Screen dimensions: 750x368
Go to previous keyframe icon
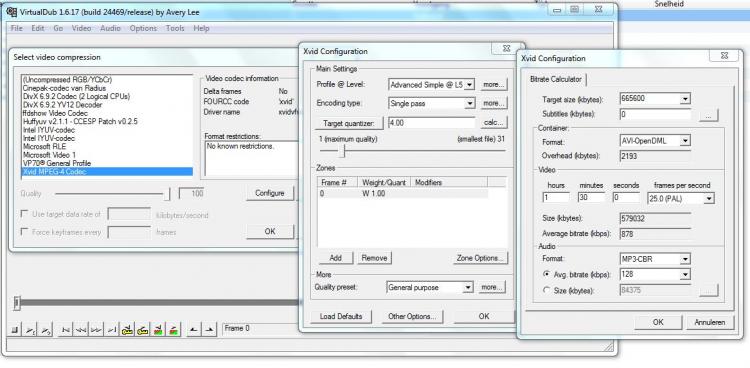click(127, 330)
